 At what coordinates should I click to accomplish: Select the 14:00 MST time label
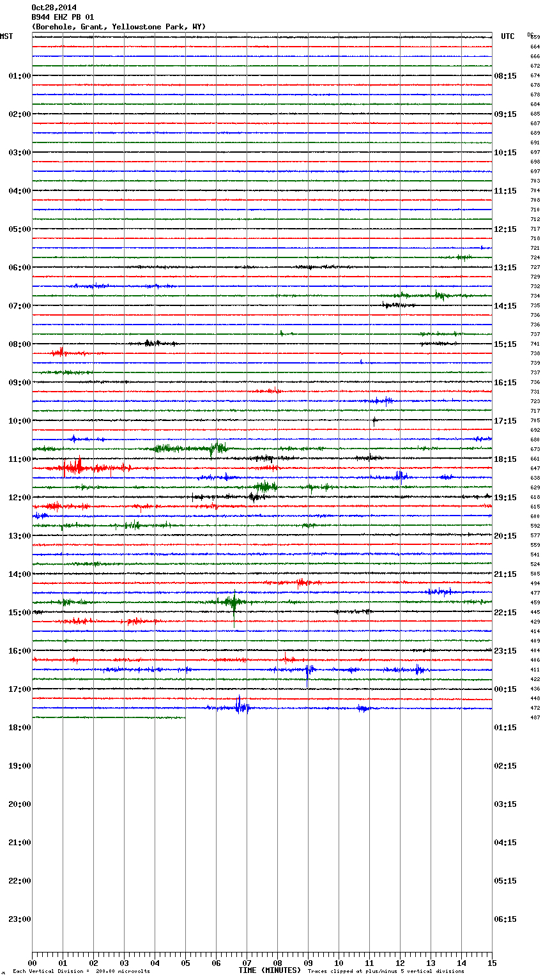20,574
